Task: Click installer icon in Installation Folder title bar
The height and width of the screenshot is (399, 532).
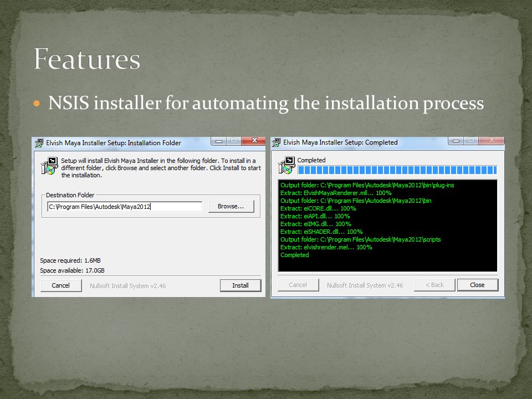Action: coord(39,143)
